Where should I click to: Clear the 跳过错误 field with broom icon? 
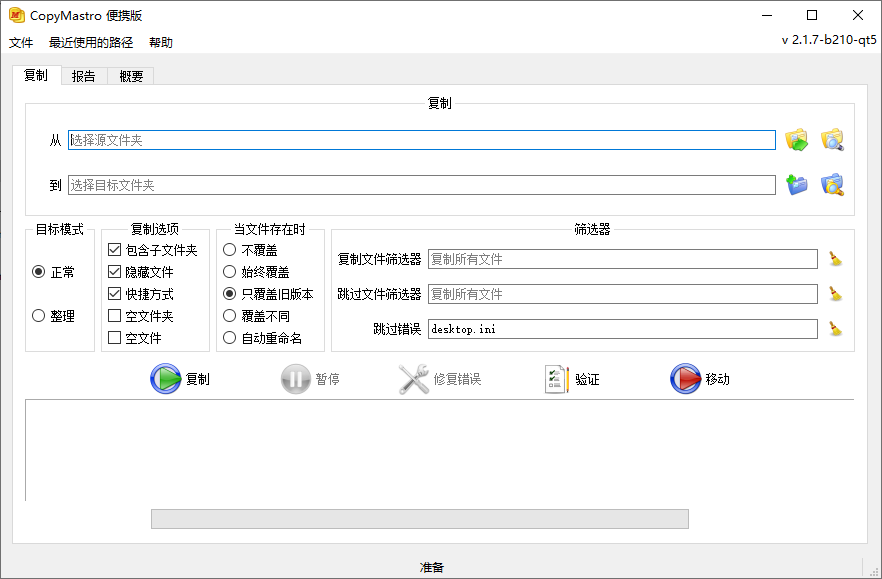[x=835, y=329]
